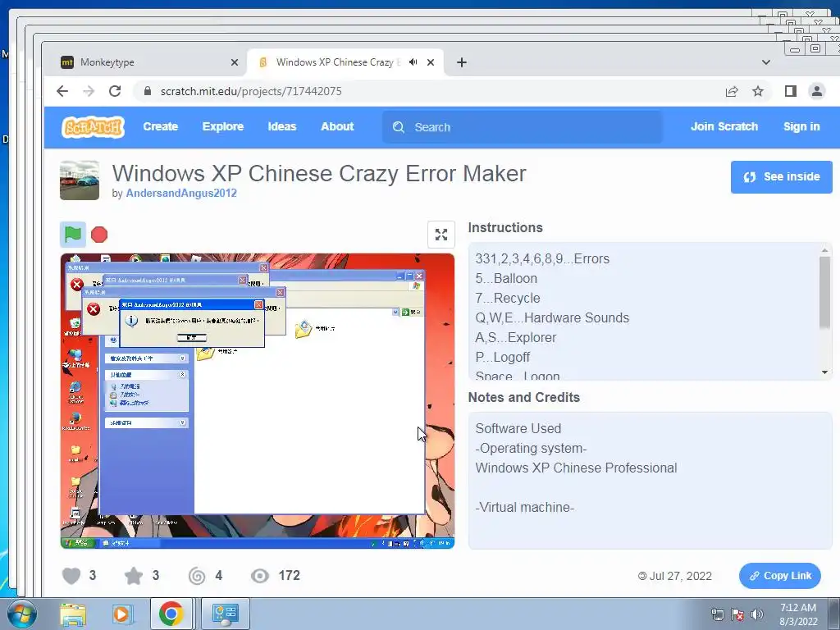Click the green flag to start project
Viewport: 840px width, 630px height.
pos(73,235)
